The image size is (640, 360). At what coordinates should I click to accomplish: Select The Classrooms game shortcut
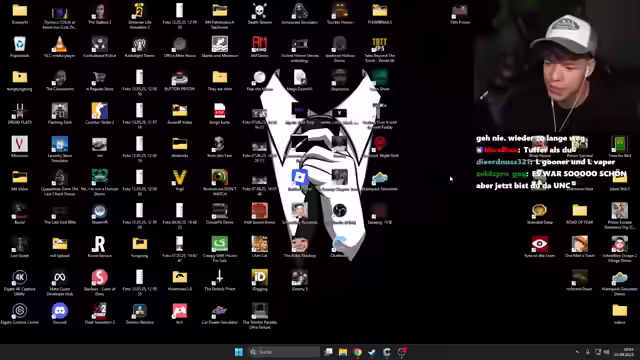pos(60,78)
